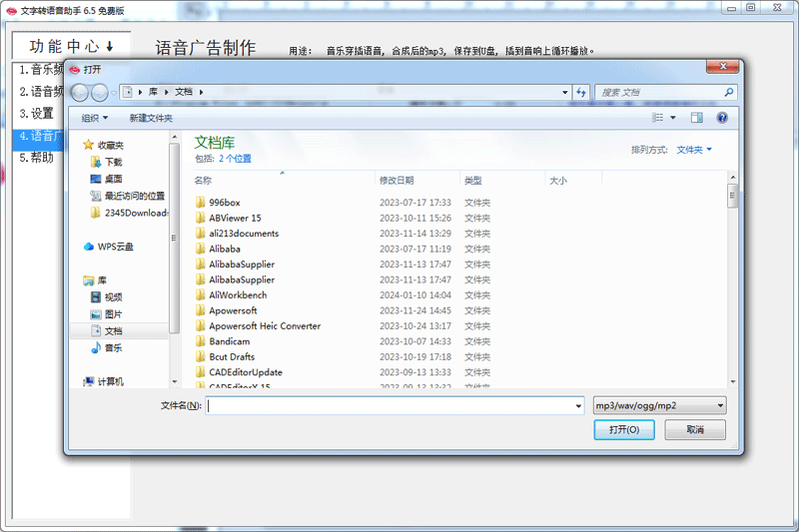Sort by the 修改日期 column header
The width and height of the screenshot is (799, 532).
(x=397, y=181)
